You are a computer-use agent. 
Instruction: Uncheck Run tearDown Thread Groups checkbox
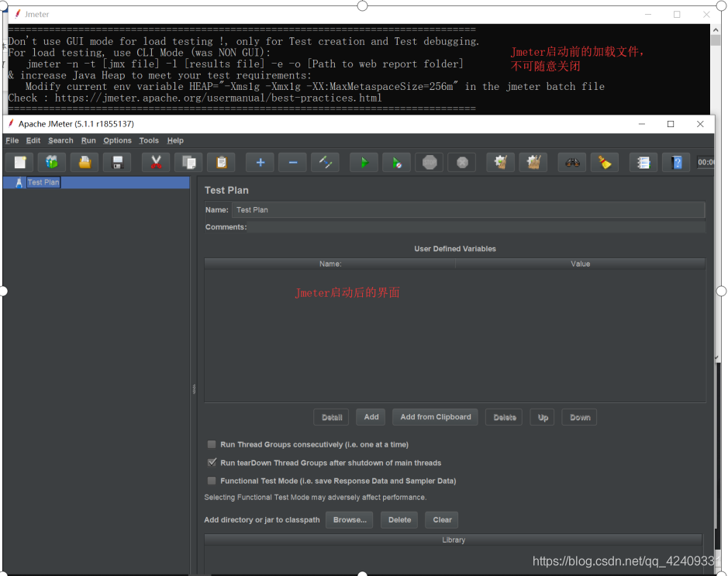pyautogui.click(x=212, y=462)
